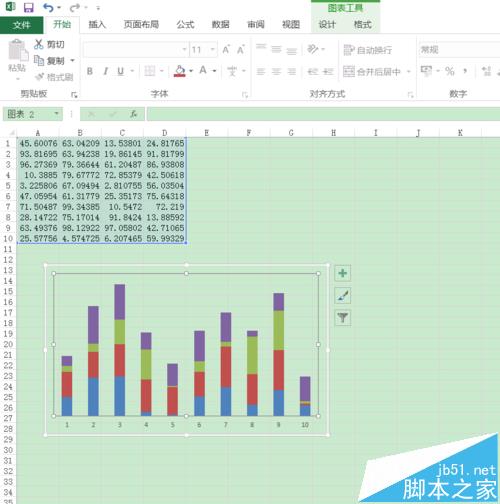Image resolution: width=500 pixels, height=504 pixels.
Task: Switch to the View (视图) tab
Action: tap(291, 24)
